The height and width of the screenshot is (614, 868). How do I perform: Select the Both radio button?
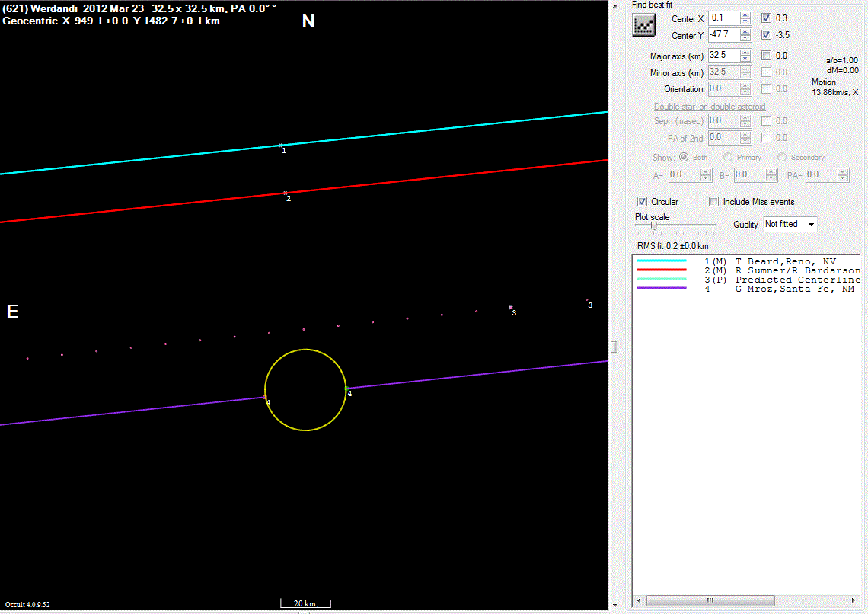point(684,157)
